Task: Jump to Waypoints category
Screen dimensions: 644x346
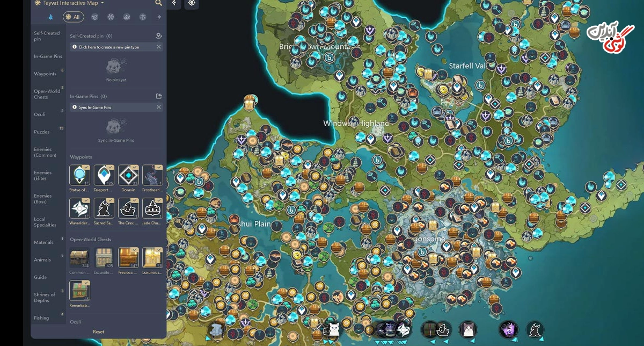Action: pos(45,74)
